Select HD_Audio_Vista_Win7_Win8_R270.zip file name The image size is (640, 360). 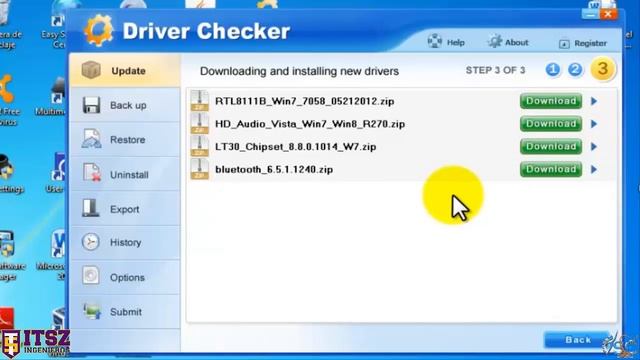[x=310, y=124]
